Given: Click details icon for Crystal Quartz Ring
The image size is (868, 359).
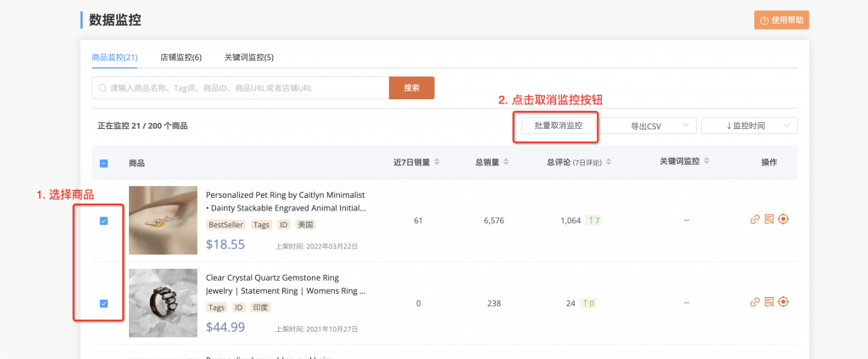Looking at the screenshot, I should click(769, 302).
